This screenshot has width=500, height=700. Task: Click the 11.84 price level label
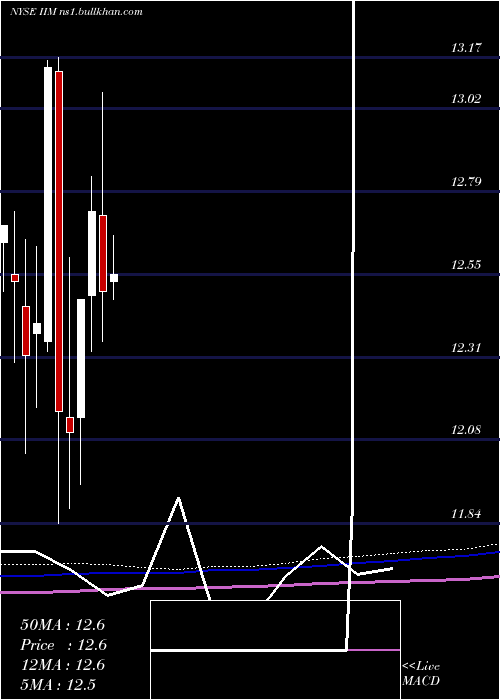pyautogui.click(x=466, y=513)
